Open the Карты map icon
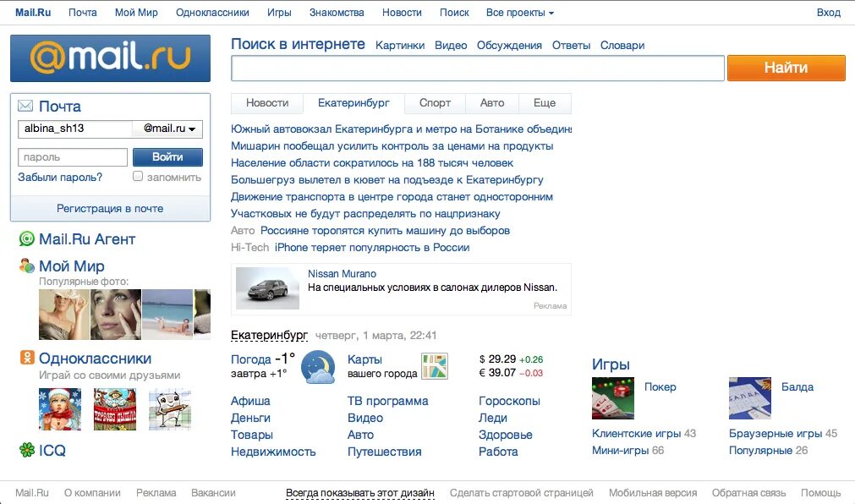 point(435,366)
